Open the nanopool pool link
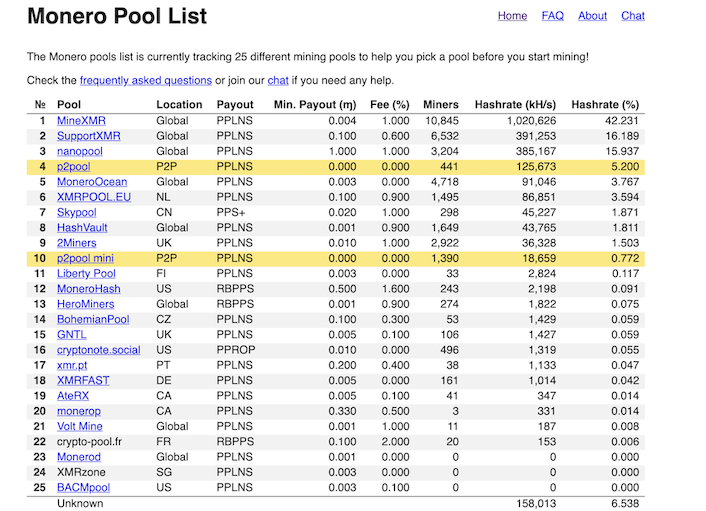 point(80,151)
